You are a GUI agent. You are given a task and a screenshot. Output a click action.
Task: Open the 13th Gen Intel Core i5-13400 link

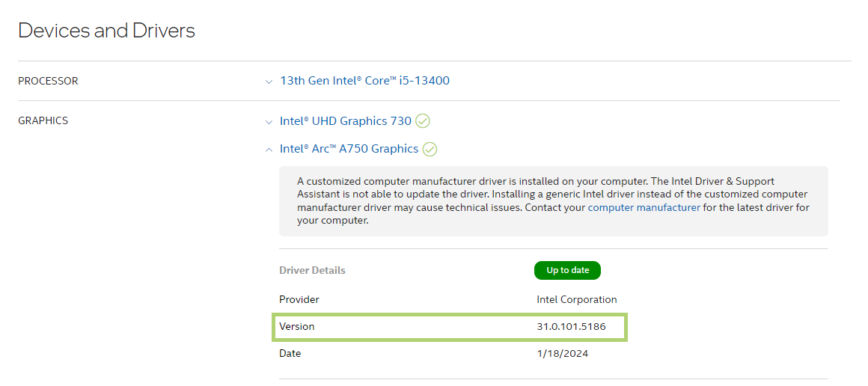tap(364, 81)
